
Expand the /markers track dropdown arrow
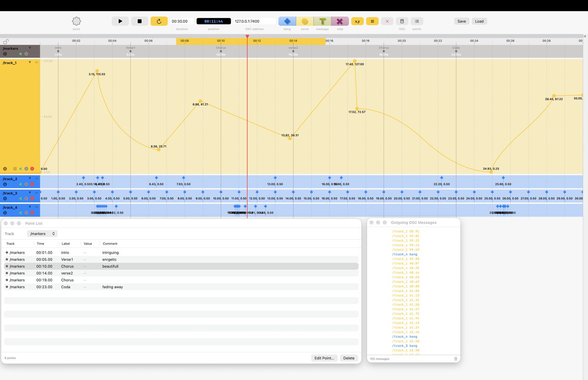point(30,48)
